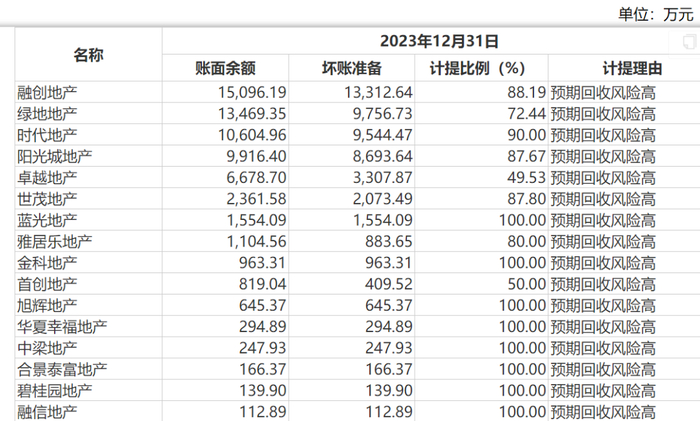Screen dimensions: 700x421
Task: Click the copy table icon
Action: [687, 42]
